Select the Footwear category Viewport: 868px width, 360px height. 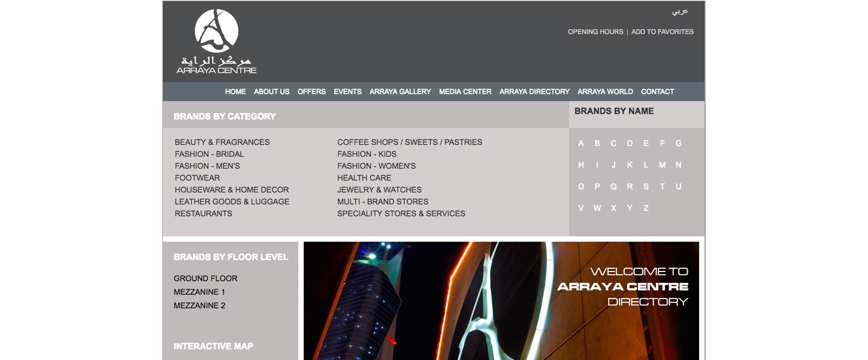pos(197,178)
